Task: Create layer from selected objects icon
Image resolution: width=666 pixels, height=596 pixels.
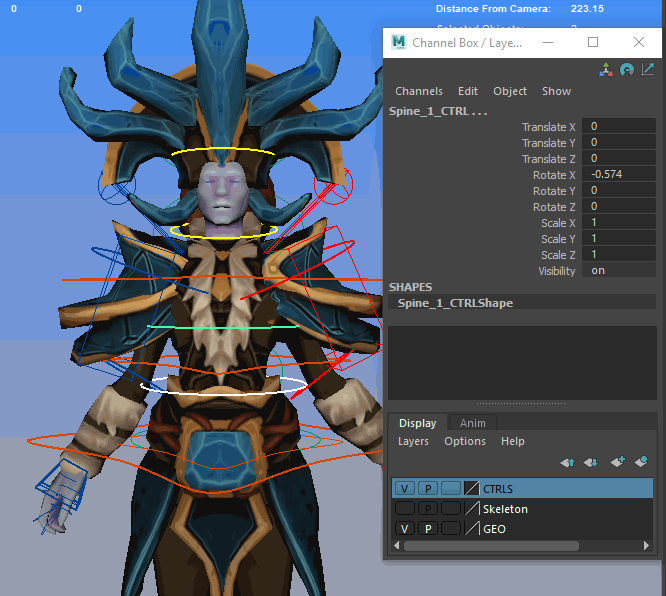Action: click(641, 461)
